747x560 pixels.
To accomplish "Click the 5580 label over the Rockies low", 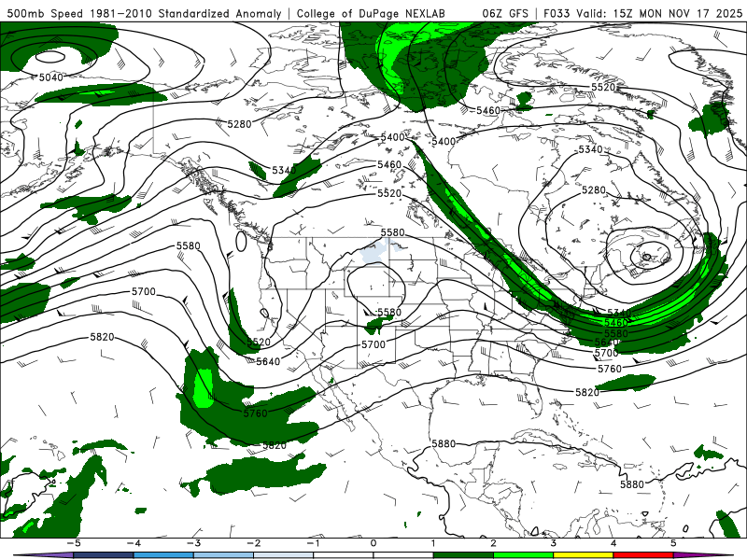I will coord(389,313).
